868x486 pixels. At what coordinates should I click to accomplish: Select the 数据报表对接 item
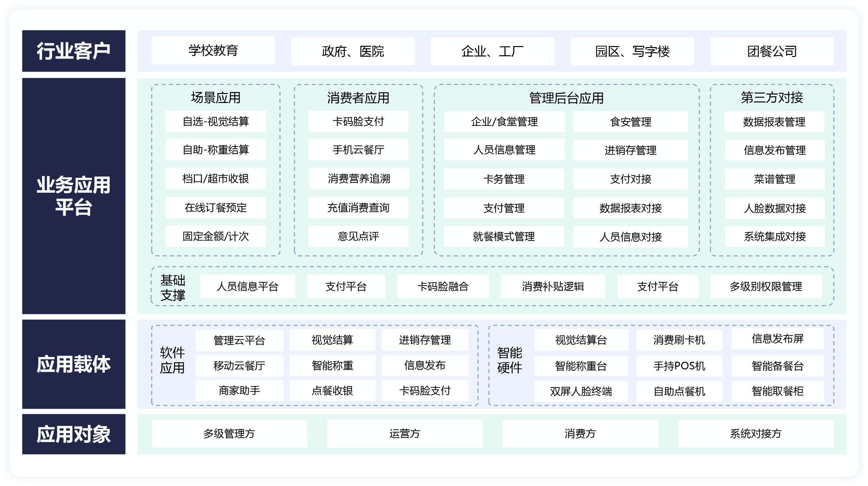(x=631, y=208)
